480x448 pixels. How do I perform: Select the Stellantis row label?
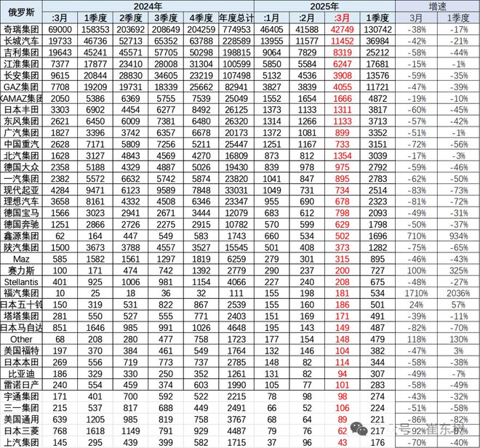[x=21, y=282]
